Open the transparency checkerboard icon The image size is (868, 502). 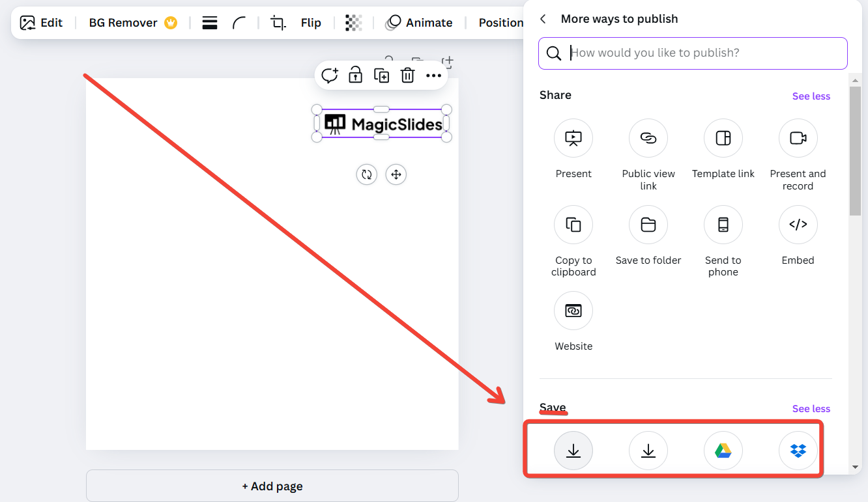[x=353, y=23]
